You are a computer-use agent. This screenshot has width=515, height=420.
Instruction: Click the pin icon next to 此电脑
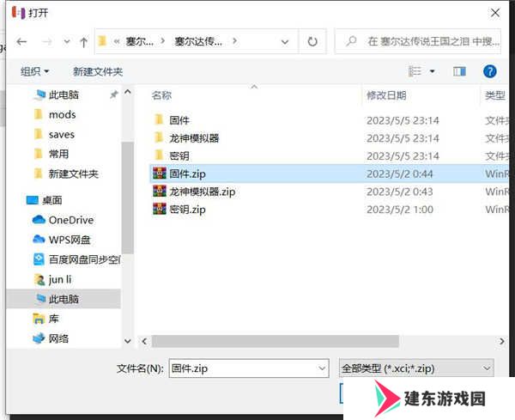(x=113, y=95)
